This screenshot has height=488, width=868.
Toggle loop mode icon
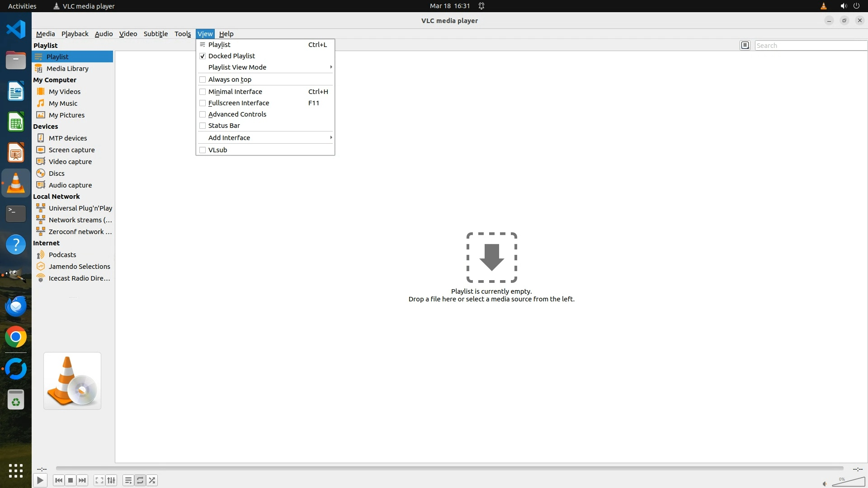[x=140, y=480]
